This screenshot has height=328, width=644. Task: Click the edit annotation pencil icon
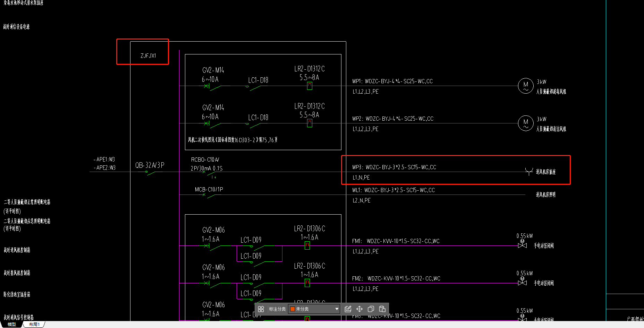[x=348, y=309]
